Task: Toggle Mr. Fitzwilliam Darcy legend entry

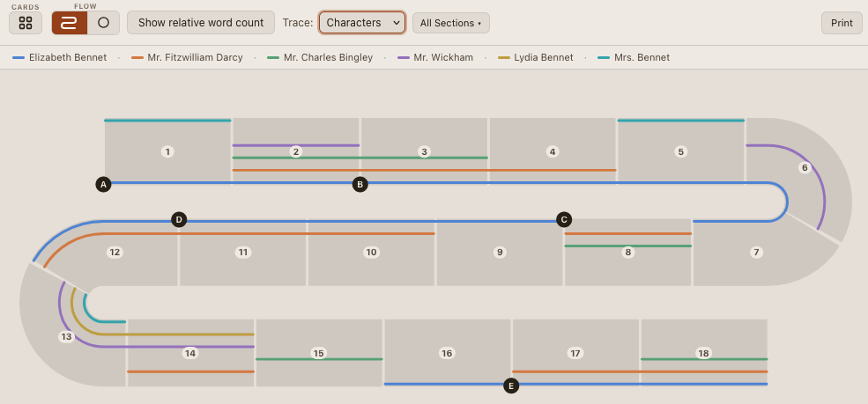Action: click(187, 57)
